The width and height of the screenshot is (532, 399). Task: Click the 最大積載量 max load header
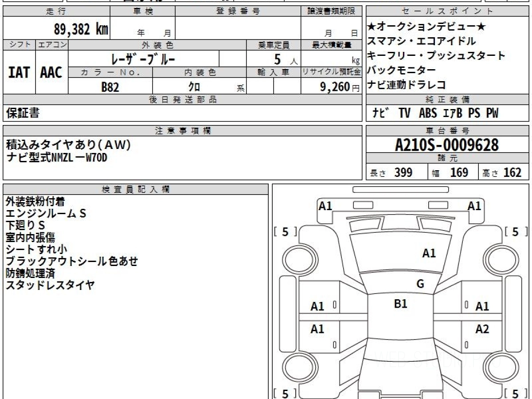click(x=332, y=45)
